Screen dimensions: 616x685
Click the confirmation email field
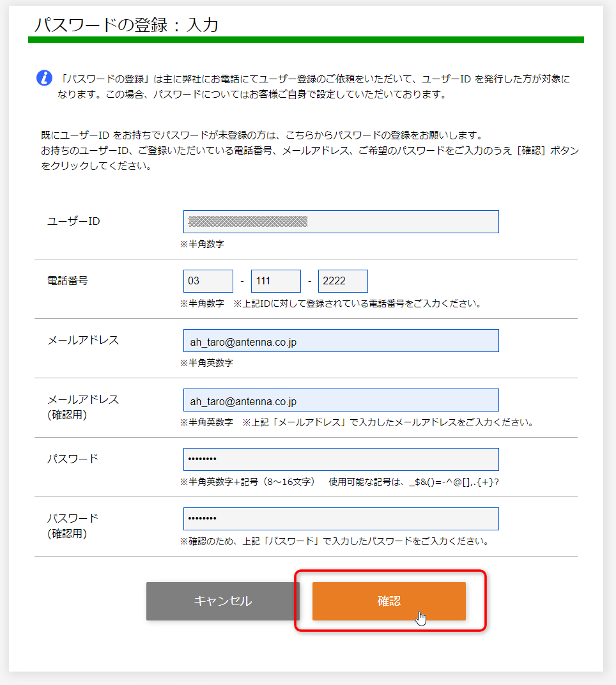pyautogui.click(x=341, y=400)
